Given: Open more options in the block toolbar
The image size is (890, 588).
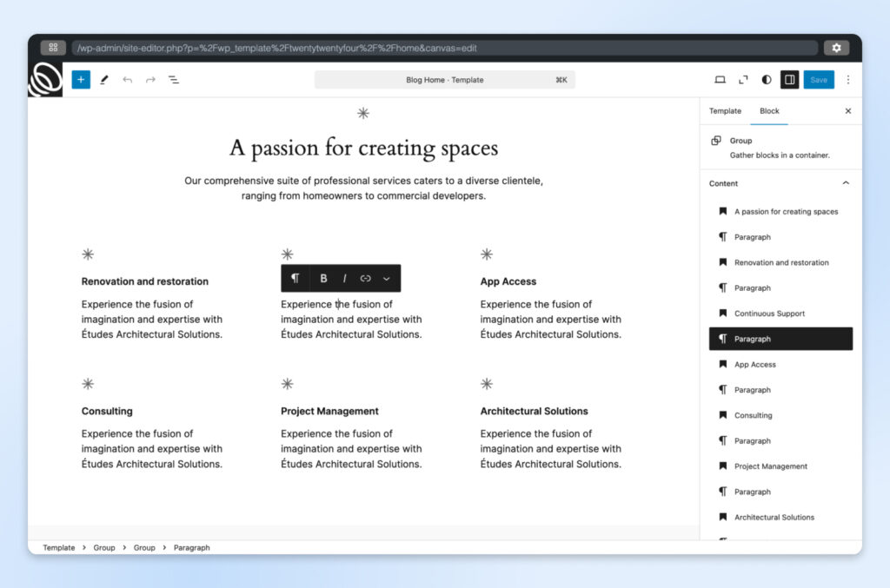Looking at the screenshot, I should pos(387,278).
